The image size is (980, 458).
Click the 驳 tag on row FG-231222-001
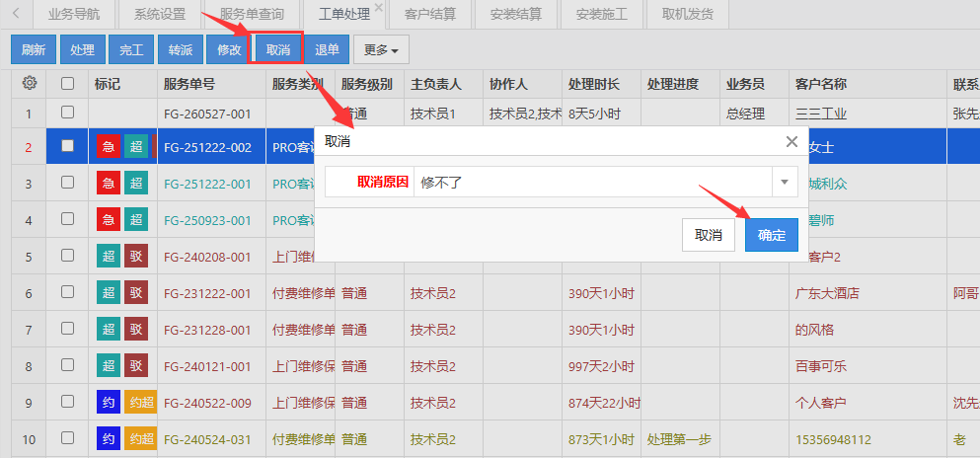click(x=136, y=293)
